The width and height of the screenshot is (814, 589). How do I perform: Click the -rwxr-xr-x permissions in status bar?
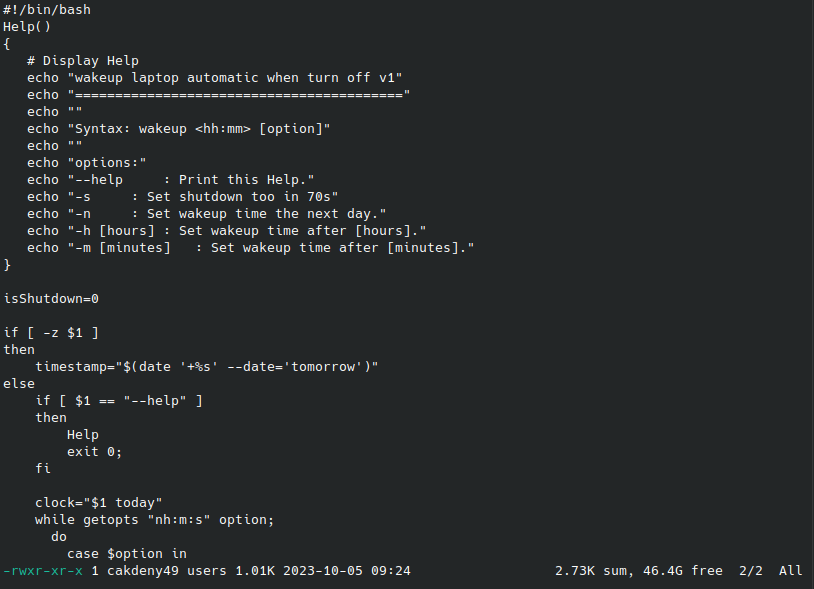click(x=43, y=571)
